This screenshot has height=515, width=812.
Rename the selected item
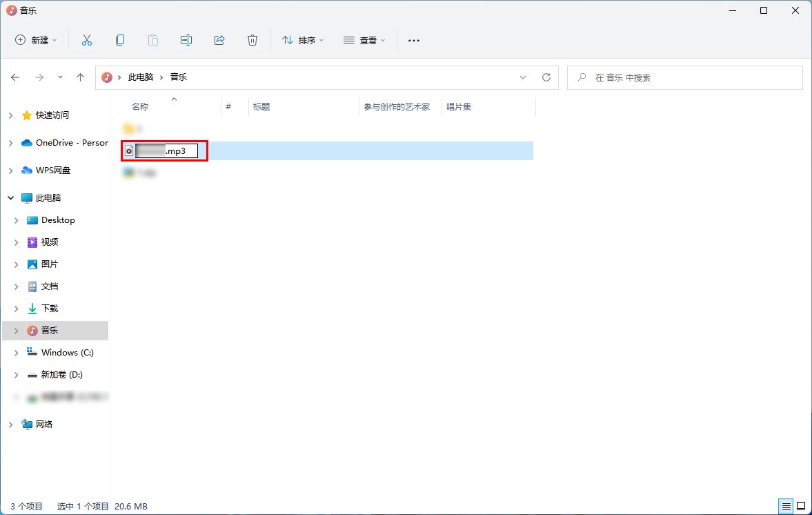tap(186, 40)
